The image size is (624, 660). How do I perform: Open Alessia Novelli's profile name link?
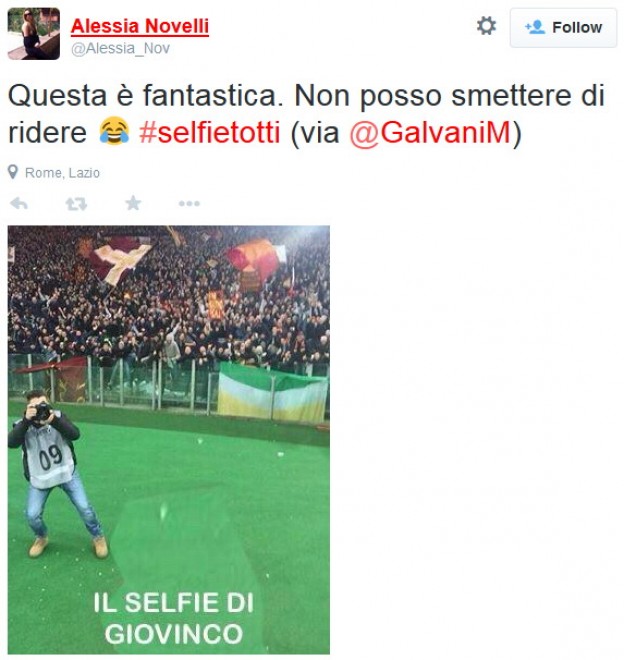(140, 26)
